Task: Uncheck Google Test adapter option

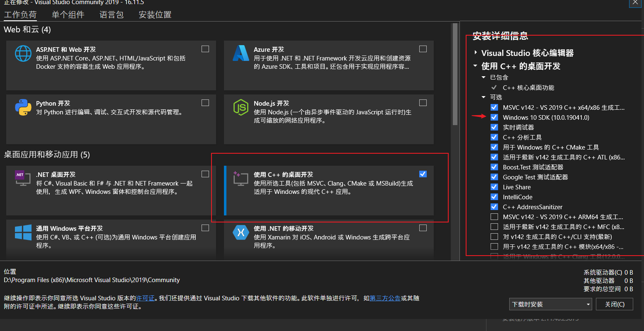Action: [x=494, y=177]
